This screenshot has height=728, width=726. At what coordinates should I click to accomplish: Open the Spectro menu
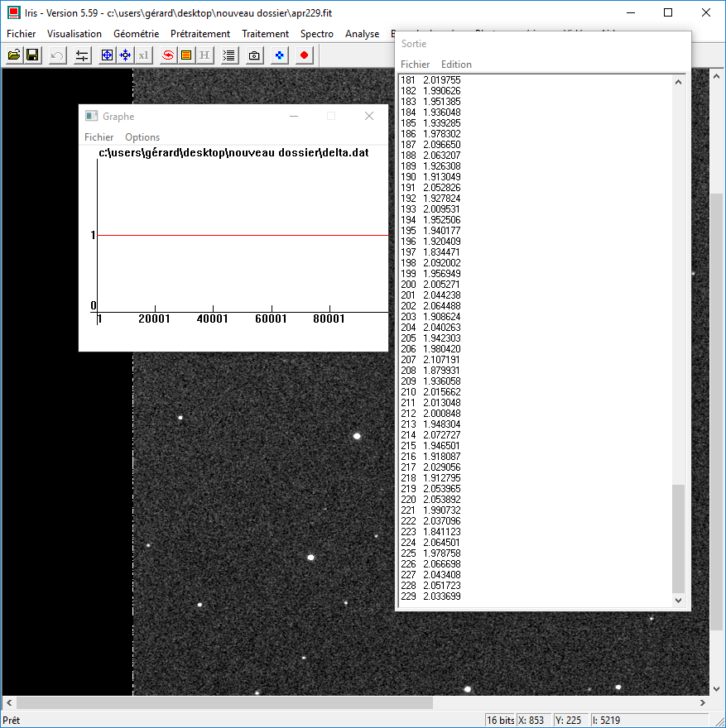317,33
